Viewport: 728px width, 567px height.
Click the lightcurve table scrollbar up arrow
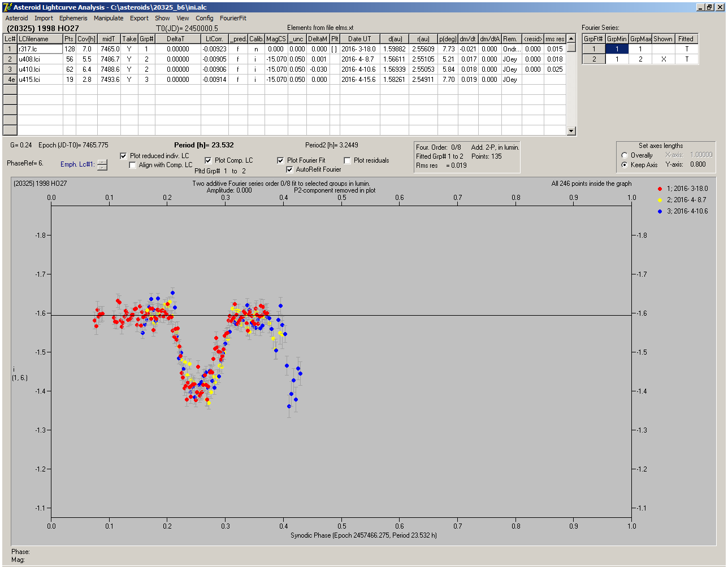tap(571, 38)
